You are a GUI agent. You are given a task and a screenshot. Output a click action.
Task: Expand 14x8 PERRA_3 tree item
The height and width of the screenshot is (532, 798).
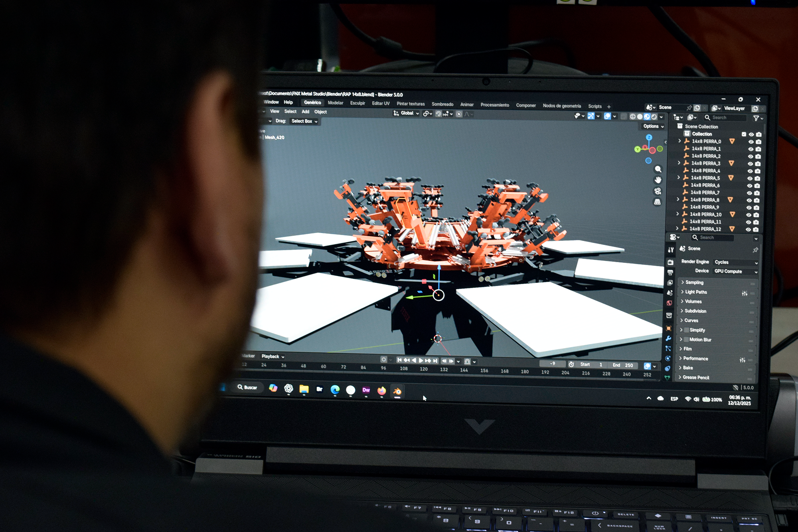pos(679,163)
